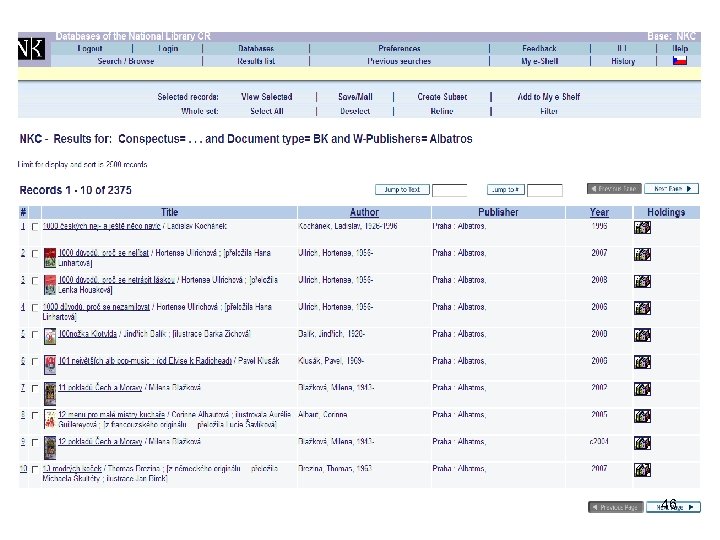
Task: Open holdings icon for record 3
Action: pyautogui.click(x=642, y=281)
